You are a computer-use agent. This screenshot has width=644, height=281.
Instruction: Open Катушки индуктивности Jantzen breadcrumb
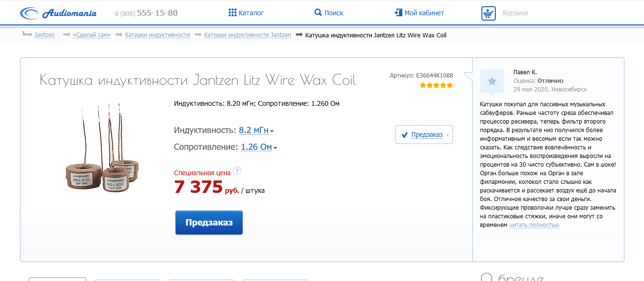click(x=247, y=35)
